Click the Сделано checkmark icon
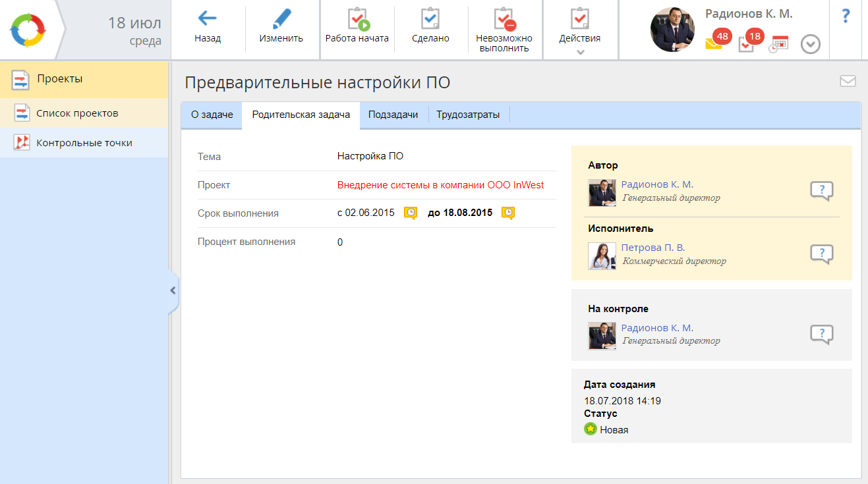The image size is (868, 484). point(430,19)
